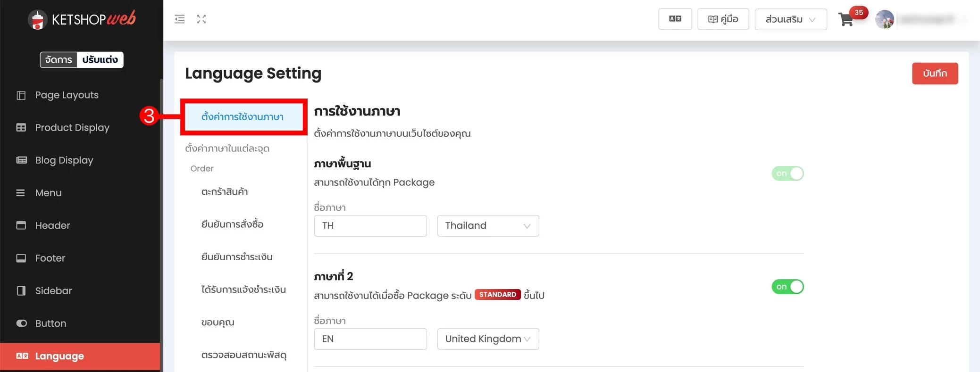
Task: Open the shopping cart with 35 notifications
Action: [x=847, y=20]
